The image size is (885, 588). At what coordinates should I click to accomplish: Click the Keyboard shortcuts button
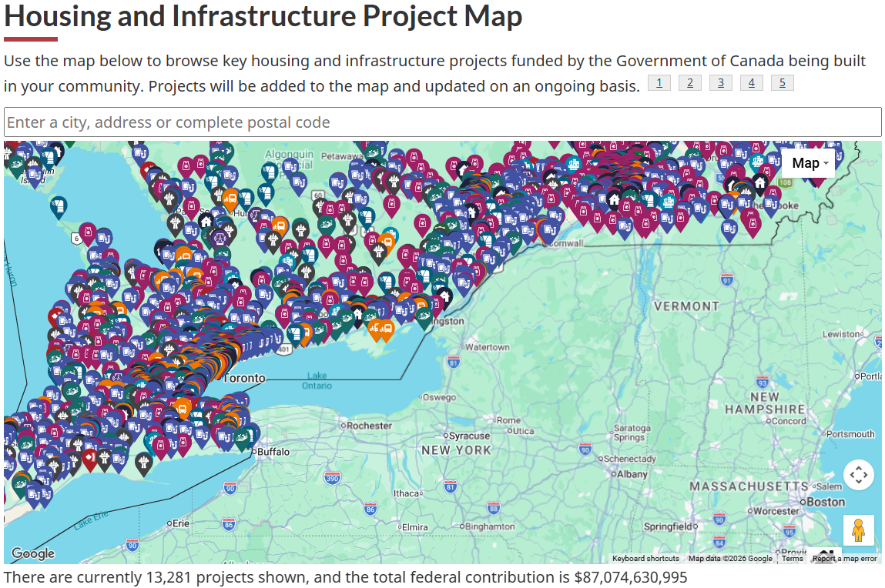point(645,559)
